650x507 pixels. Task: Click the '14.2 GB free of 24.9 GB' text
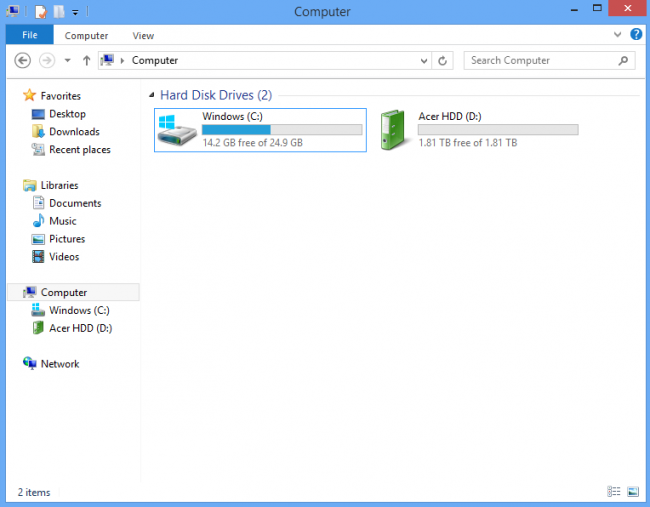click(252, 143)
